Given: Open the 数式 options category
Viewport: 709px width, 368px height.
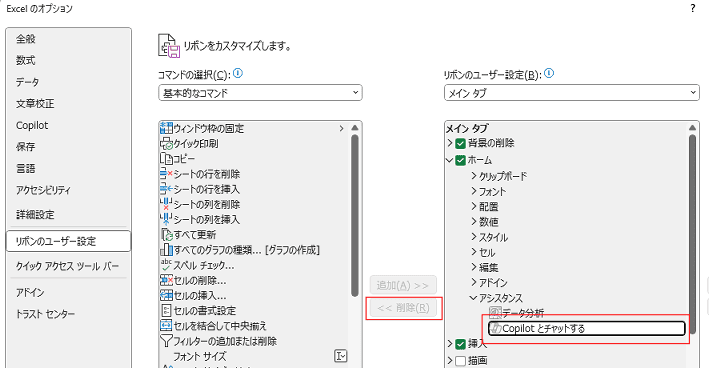Looking at the screenshot, I should [68, 60].
